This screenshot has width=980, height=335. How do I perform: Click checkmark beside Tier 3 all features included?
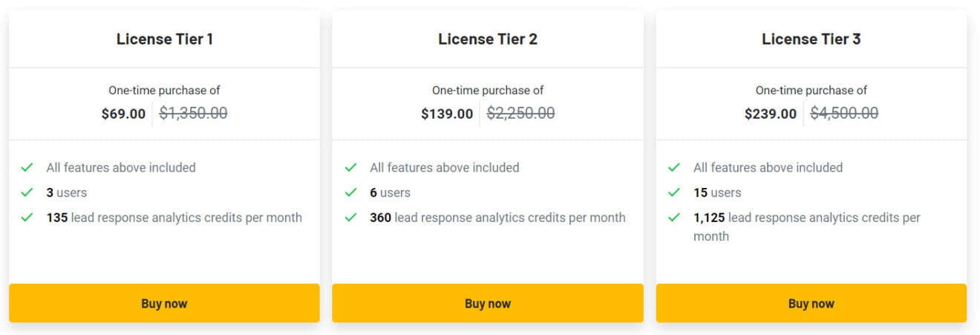pos(674,168)
